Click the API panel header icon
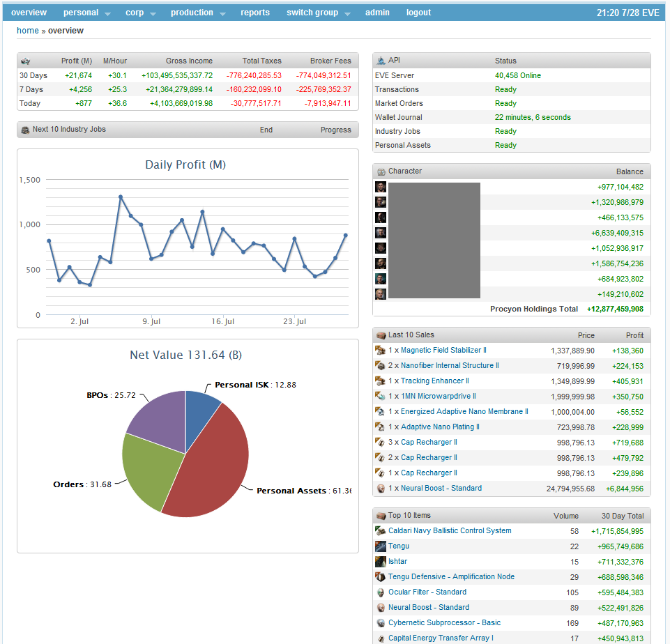This screenshot has width=670, height=644. click(381, 61)
